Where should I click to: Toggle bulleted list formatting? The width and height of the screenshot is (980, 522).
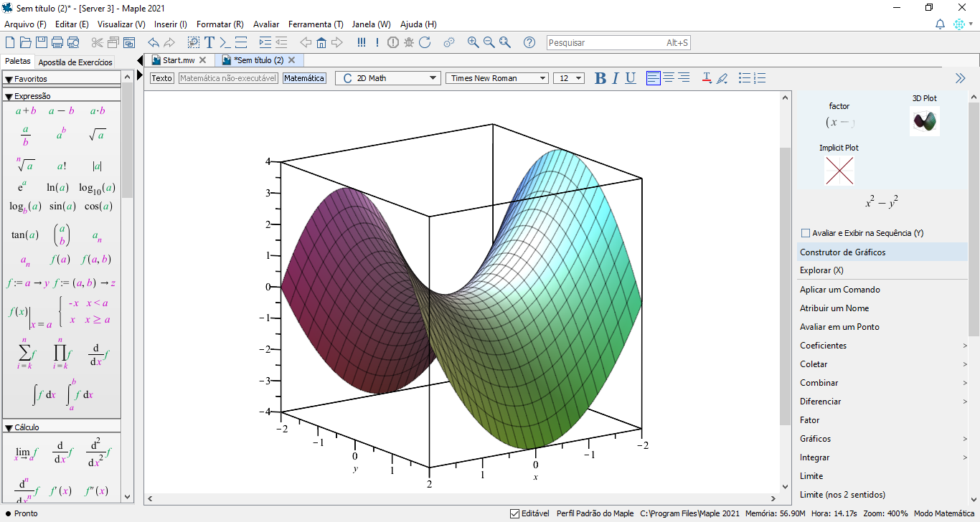(x=745, y=78)
